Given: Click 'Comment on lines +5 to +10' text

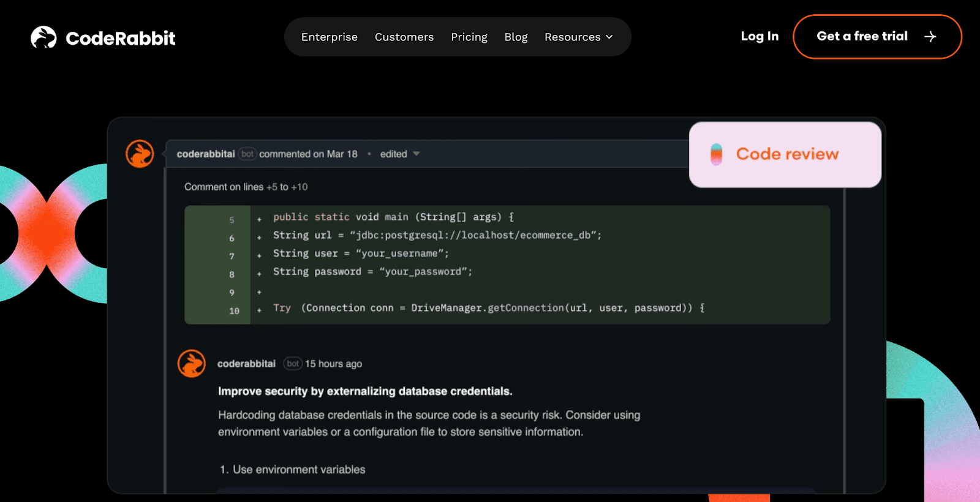Looking at the screenshot, I should tap(246, 187).
